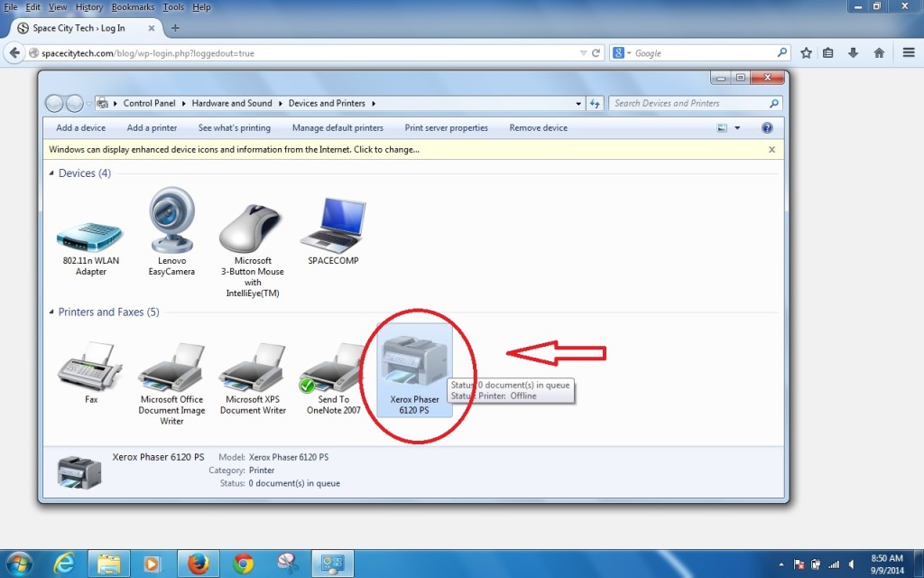Open Windows Explorer folder in taskbar
This screenshot has width=924, height=578.
(x=109, y=564)
